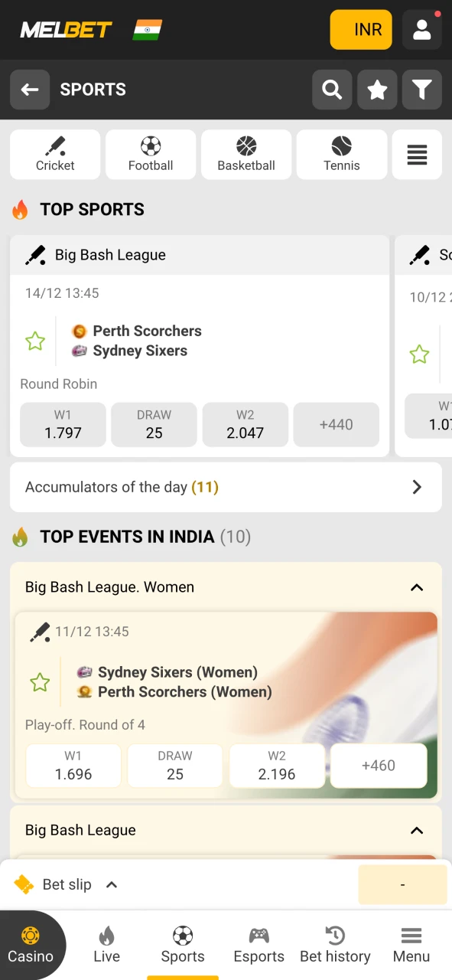Open the search icon in the sports header
This screenshot has width=452, height=980.
click(332, 90)
